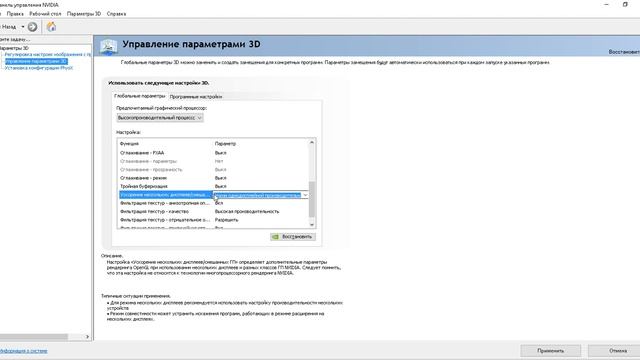This screenshot has width=640, height=360.
Task: Open the preferred graphics processor dropdown
Action: coord(160,118)
